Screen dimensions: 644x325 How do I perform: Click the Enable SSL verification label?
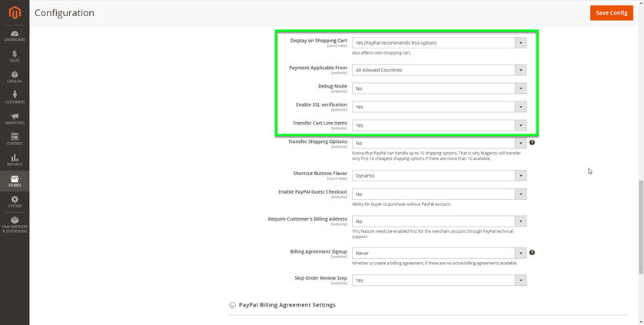(321, 104)
